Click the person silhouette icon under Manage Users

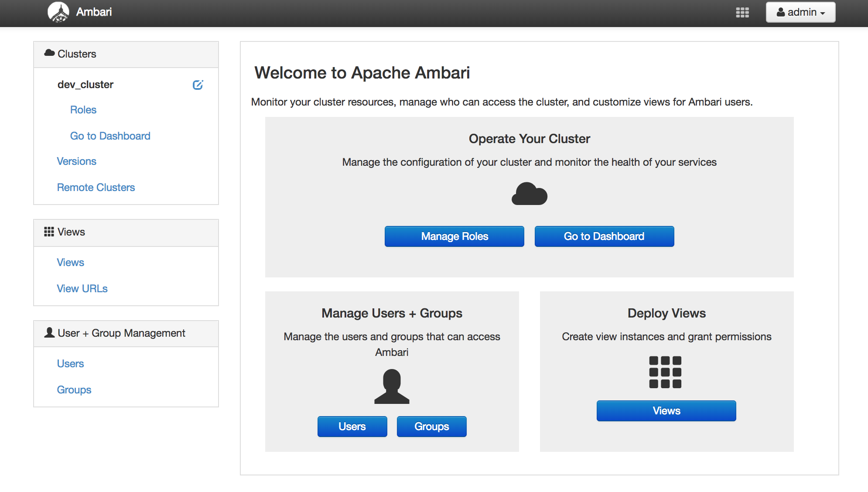392,386
